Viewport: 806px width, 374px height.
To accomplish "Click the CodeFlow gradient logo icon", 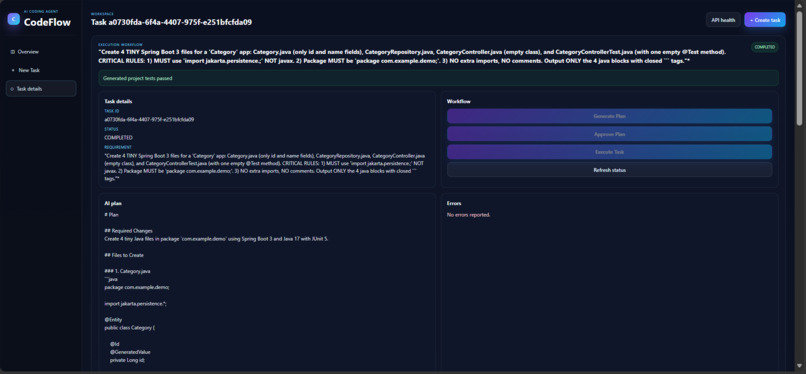I will [x=13, y=20].
